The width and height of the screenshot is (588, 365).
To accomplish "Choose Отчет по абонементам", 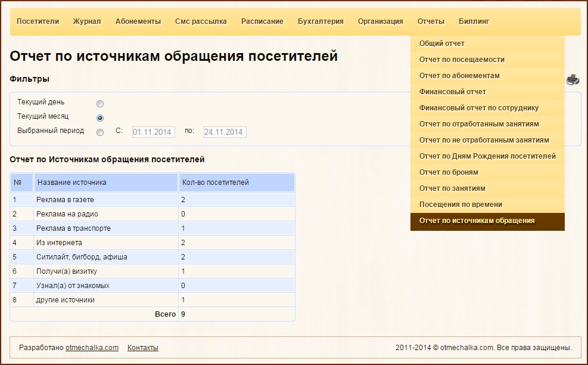I will (487, 76).
